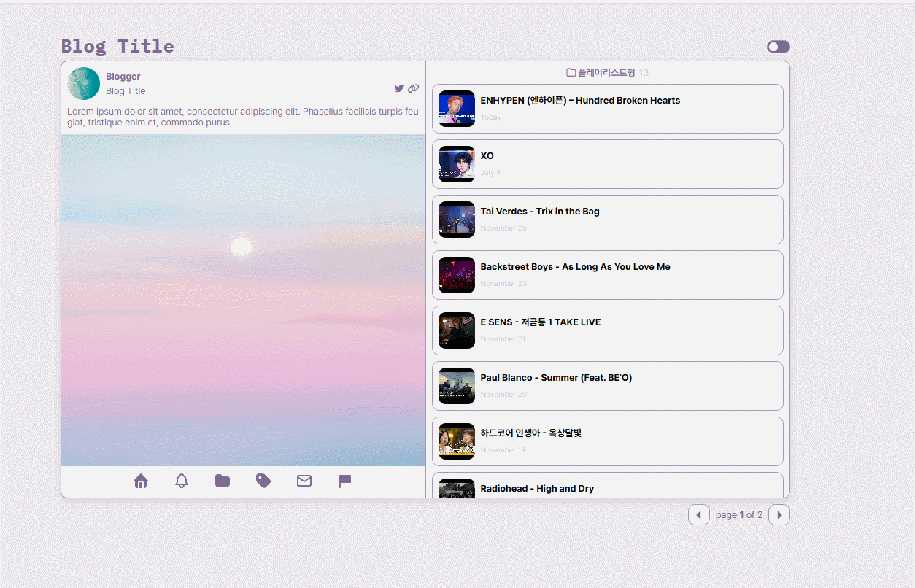Click the 'November 21' post date
Screen dimensions: 915x588
[503, 339]
